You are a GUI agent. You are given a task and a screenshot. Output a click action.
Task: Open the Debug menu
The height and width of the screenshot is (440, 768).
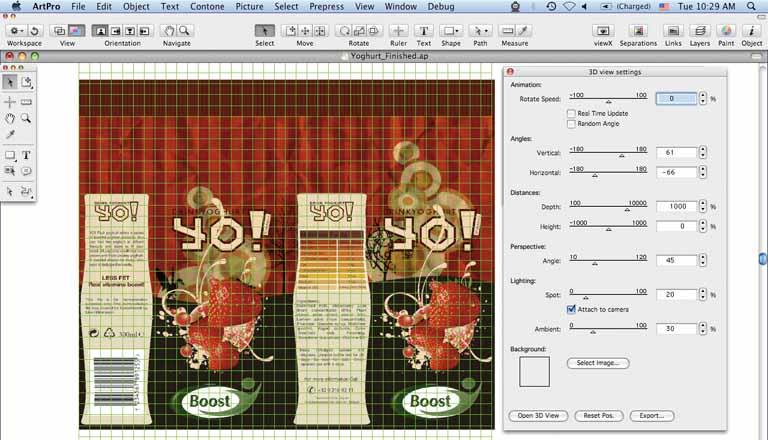coord(441,6)
